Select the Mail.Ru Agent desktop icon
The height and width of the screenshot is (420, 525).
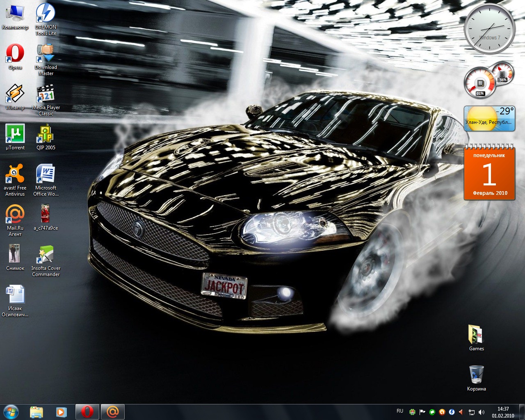coord(15,215)
